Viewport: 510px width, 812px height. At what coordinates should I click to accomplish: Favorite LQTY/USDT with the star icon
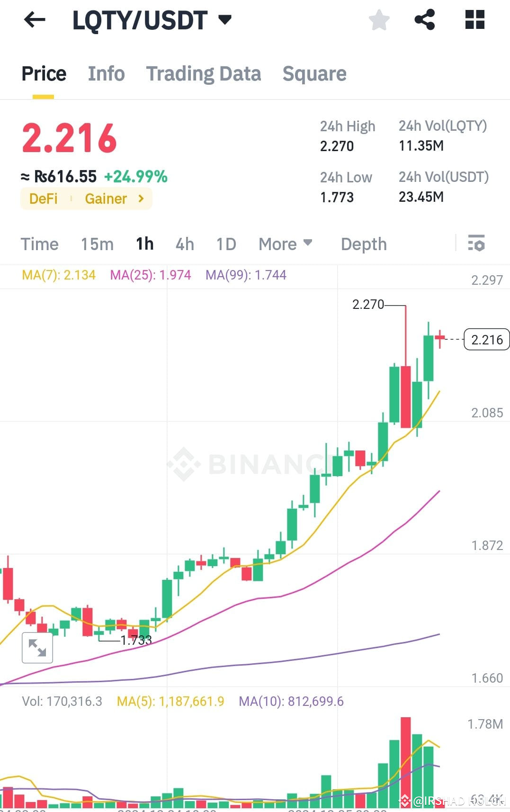[379, 20]
